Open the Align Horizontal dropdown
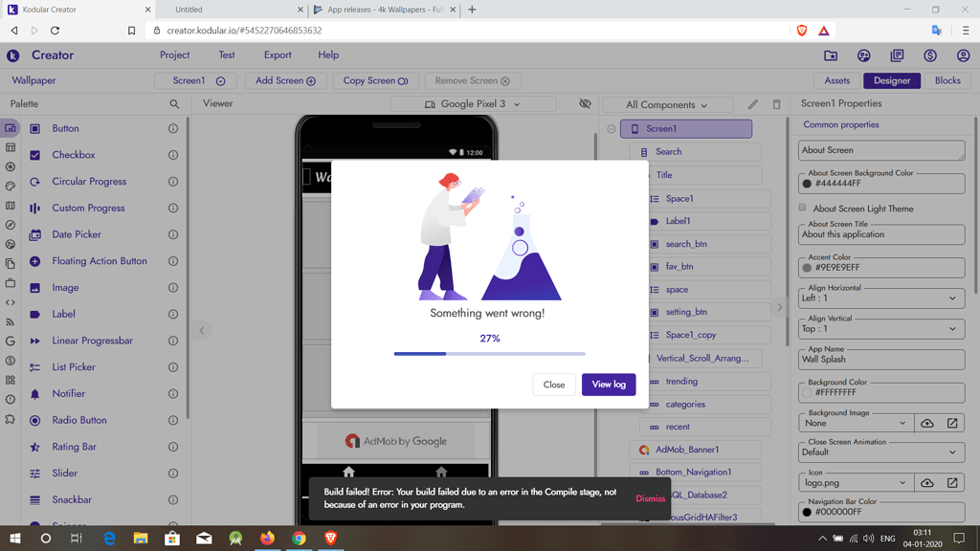Image resolution: width=980 pixels, height=551 pixels. pos(881,298)
